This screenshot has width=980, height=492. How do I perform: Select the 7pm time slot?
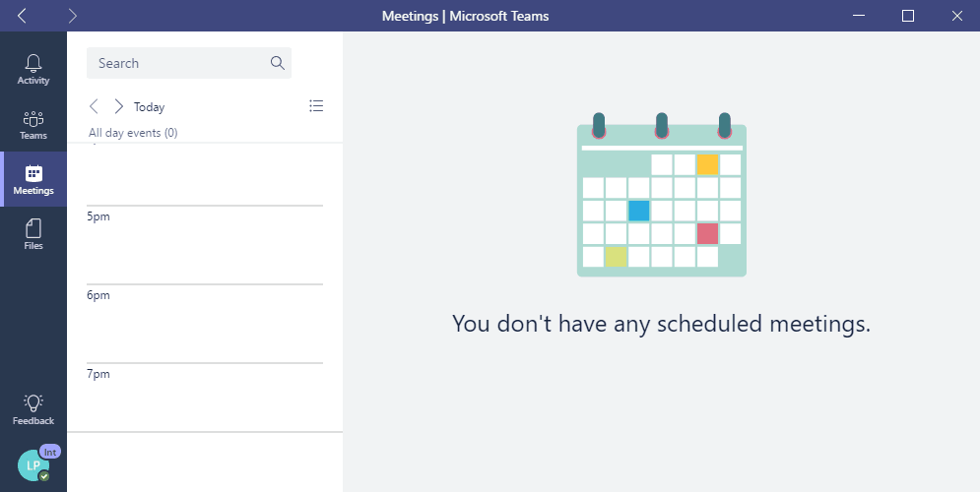tap(205, 398)
